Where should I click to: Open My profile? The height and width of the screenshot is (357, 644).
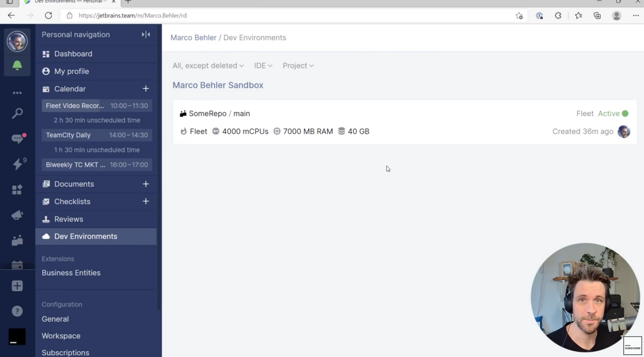pyautogui.click(x=96, y=71)
